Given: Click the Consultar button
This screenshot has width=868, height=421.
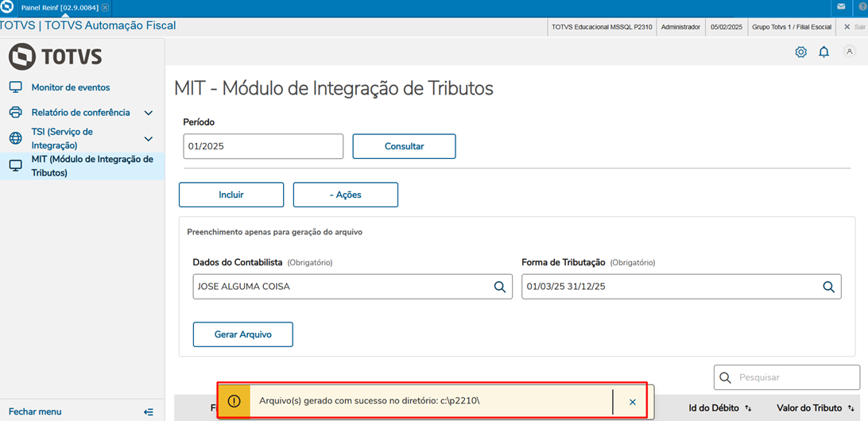Looking at the screenshot, I should [x=404, y=147].
